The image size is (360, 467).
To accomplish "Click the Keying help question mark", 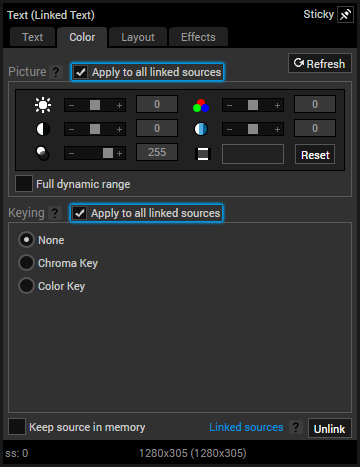I will coord(55,213).
